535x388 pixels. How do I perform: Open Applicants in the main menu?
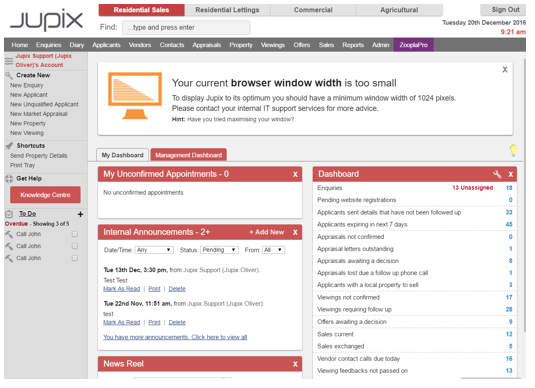(106, 45)
